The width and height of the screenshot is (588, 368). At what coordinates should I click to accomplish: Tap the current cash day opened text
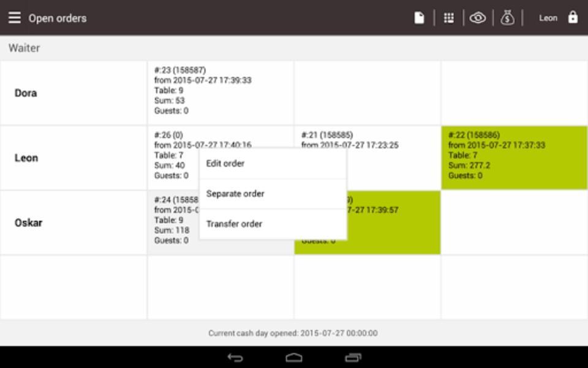coord(293,333)
